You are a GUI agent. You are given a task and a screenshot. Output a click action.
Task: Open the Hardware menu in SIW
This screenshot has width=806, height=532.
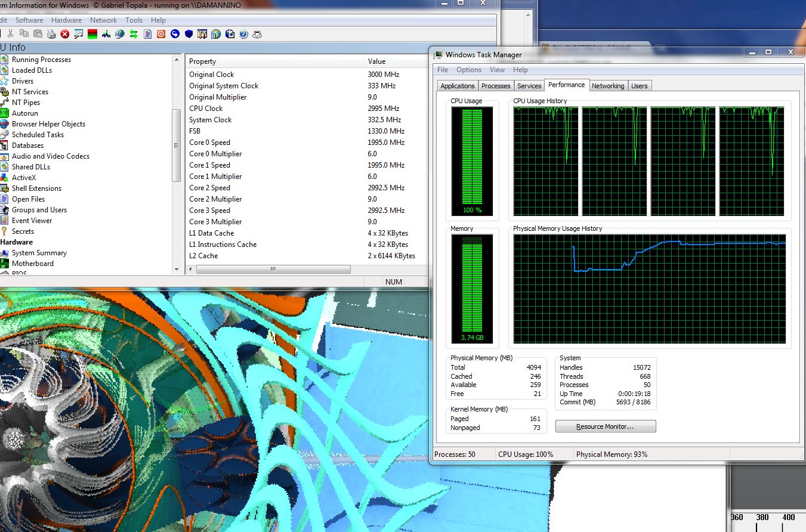pyautogui.click(x=66, y=20)
